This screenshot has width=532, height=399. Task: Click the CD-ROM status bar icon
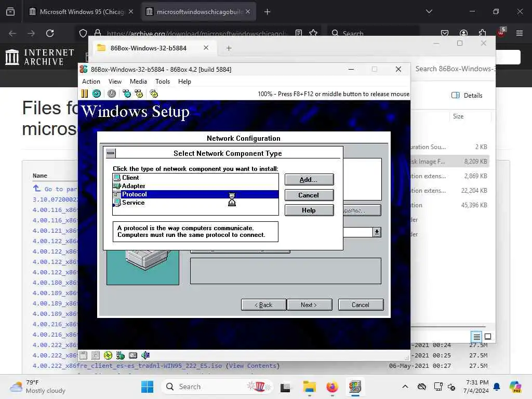pyautogui.click(x=108, y=355)
